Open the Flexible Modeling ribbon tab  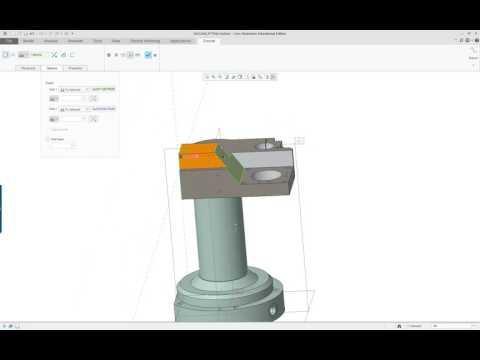click(145, 41)
